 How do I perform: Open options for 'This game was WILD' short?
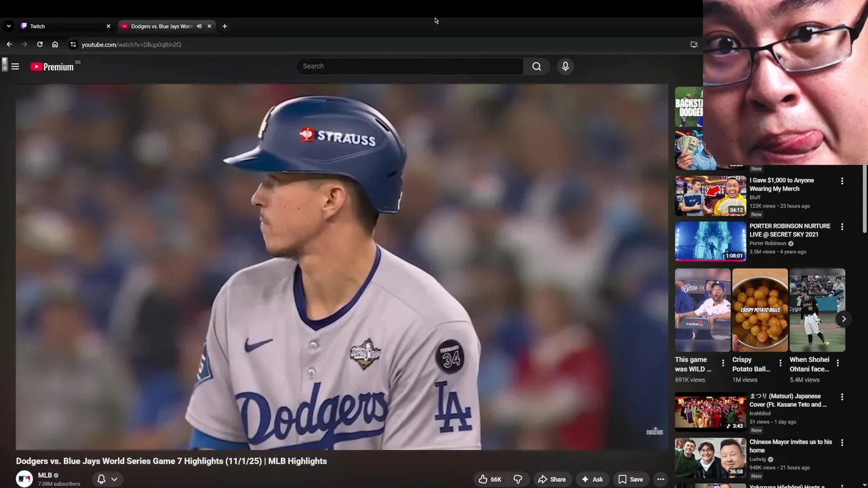723,363
